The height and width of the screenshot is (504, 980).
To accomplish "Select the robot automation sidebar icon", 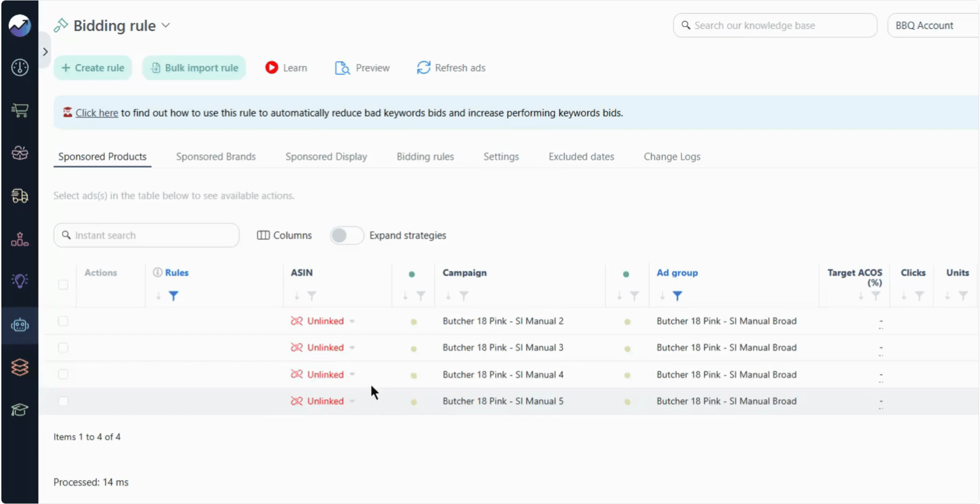I will pyautogui.click(x=20, y=325).
